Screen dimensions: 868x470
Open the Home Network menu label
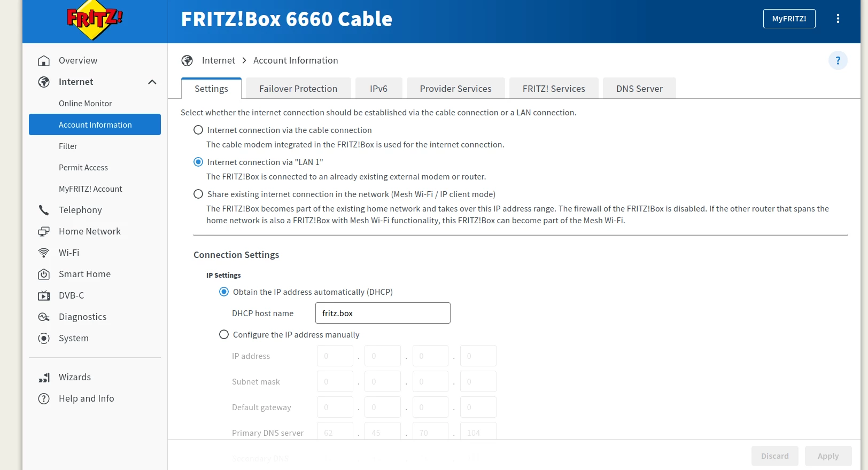[x=90, y=231]
